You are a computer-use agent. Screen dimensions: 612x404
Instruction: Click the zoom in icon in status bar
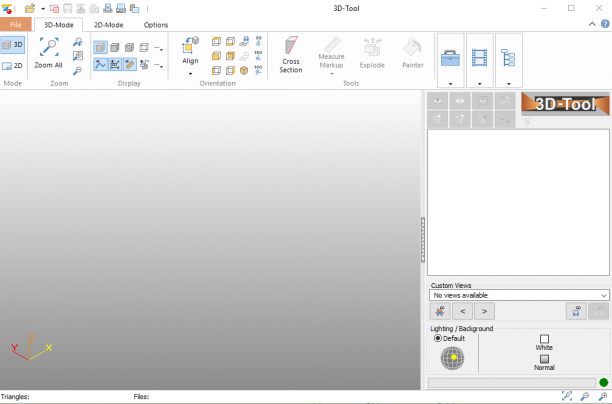click(603, 396)
